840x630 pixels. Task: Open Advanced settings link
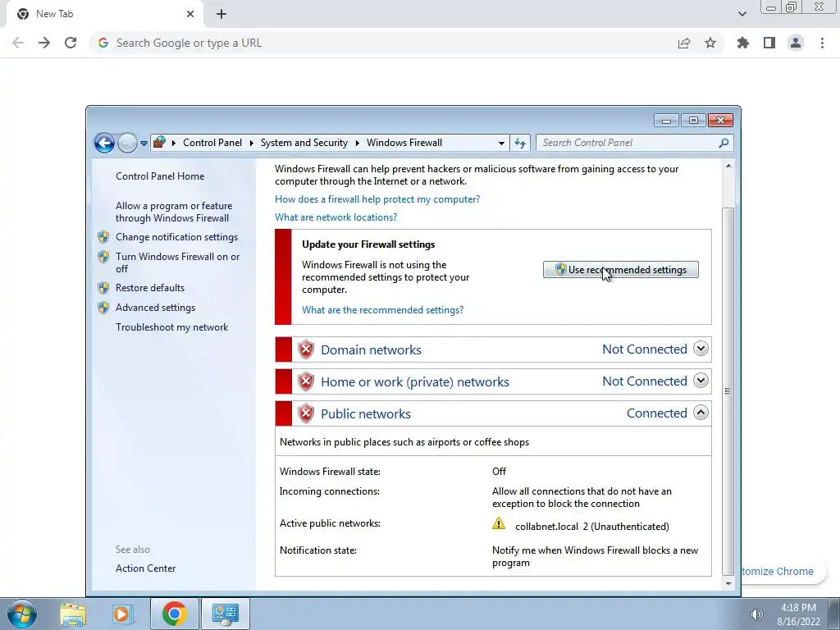pos(155,308)
